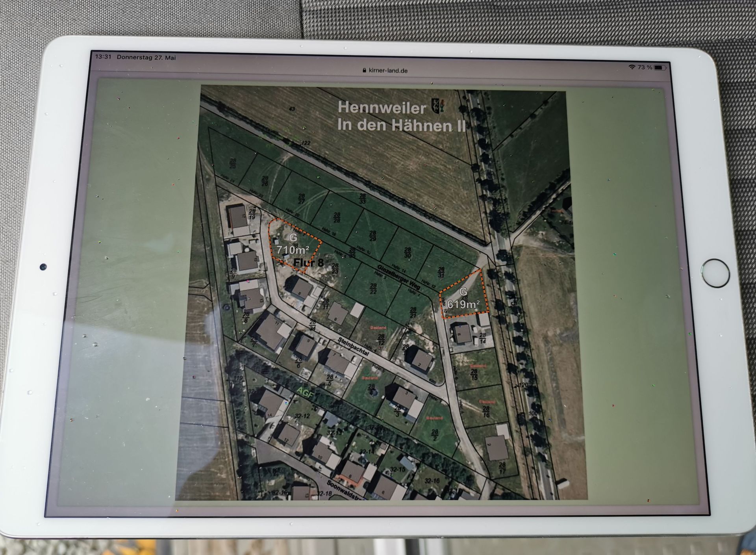
Task: Tap the kirner-land.de address field
Action: pos(385,71)
